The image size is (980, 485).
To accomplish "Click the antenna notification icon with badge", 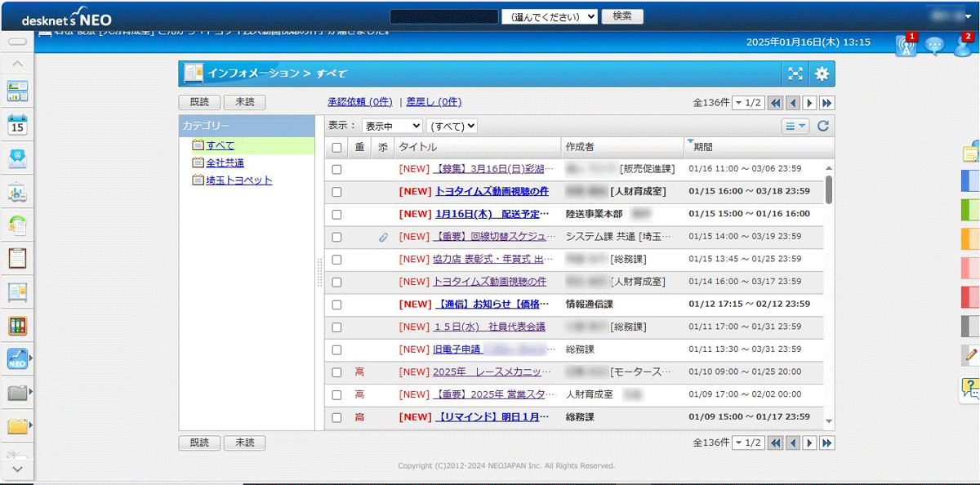I will (906, 46).
